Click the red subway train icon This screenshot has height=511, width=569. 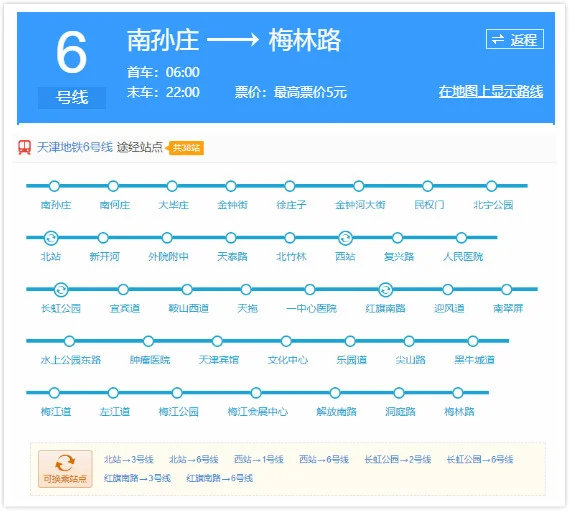(x=24, y=148)
